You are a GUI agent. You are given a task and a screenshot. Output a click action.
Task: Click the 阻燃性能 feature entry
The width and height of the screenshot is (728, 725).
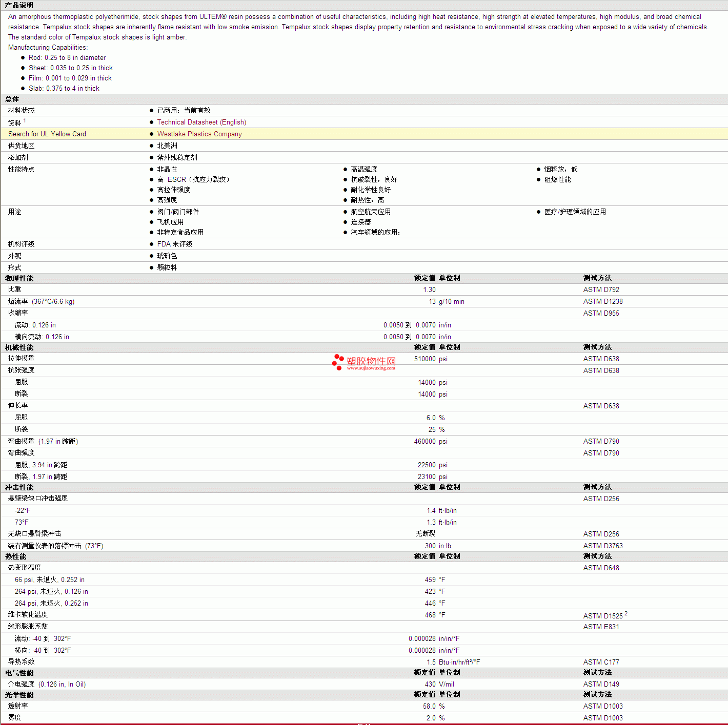[557, 179]
